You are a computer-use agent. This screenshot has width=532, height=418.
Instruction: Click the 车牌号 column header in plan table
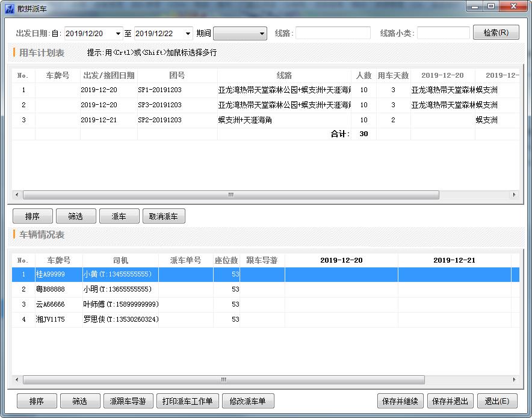tap(58, 75)
